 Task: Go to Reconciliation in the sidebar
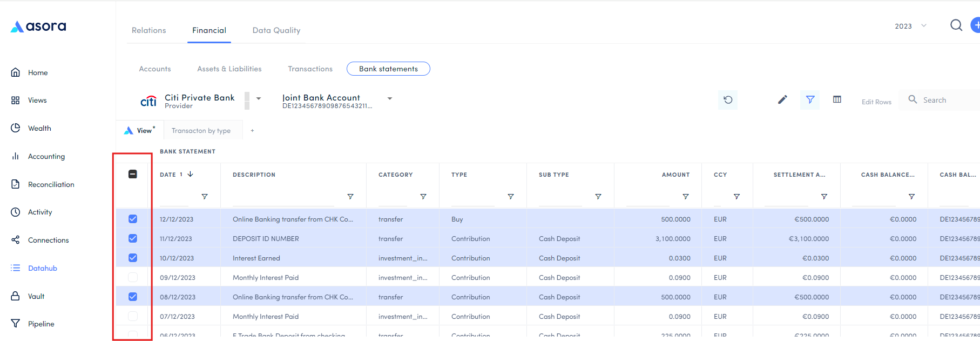click(51, 184)
